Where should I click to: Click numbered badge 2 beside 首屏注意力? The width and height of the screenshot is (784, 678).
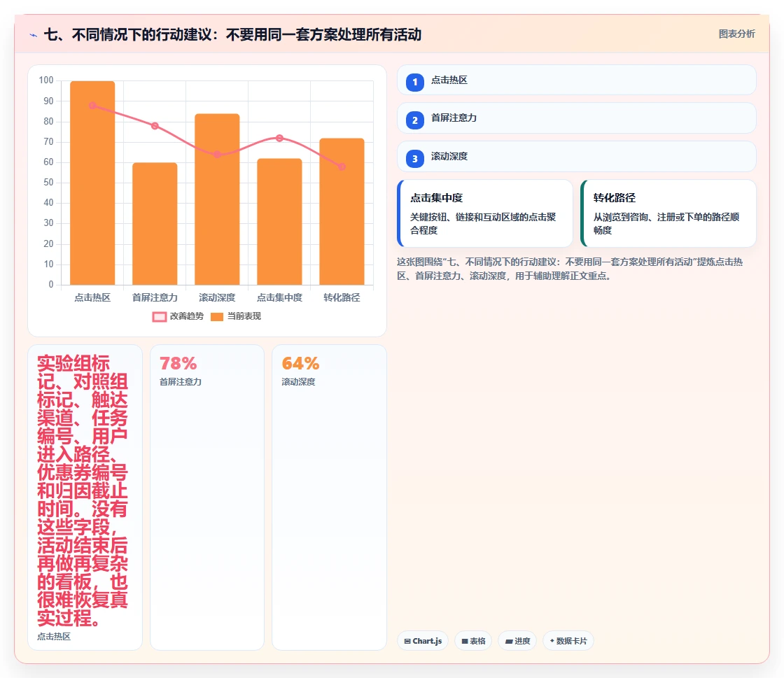[415, 120]
